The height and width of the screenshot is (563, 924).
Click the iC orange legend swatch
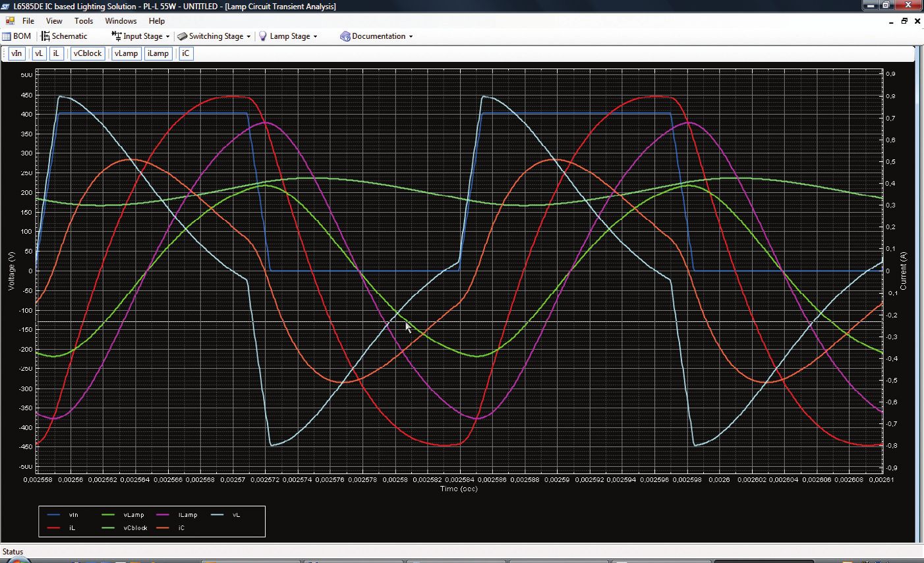(x=163, y=528)
